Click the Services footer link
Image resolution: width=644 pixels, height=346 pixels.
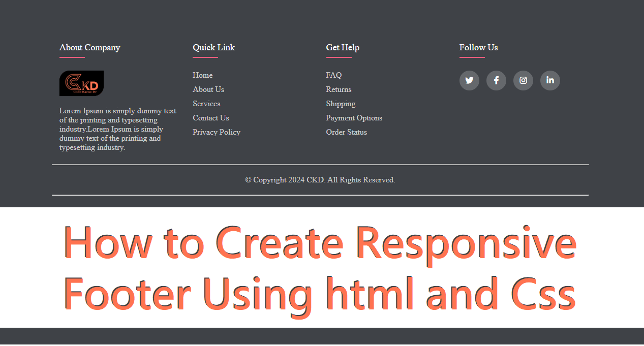(206, 104)
